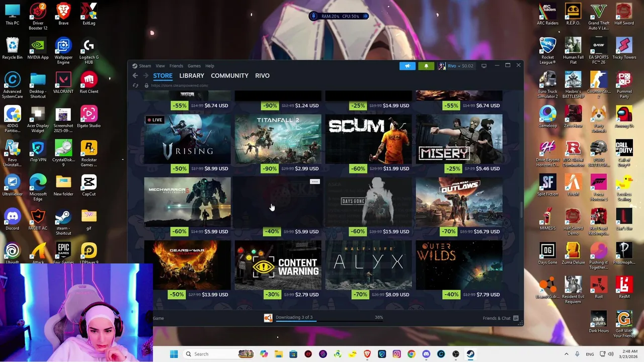Screen dimensions: 644x362
Task: Open the NVIDIA App desktop shortcut
Action: [38, 49]
